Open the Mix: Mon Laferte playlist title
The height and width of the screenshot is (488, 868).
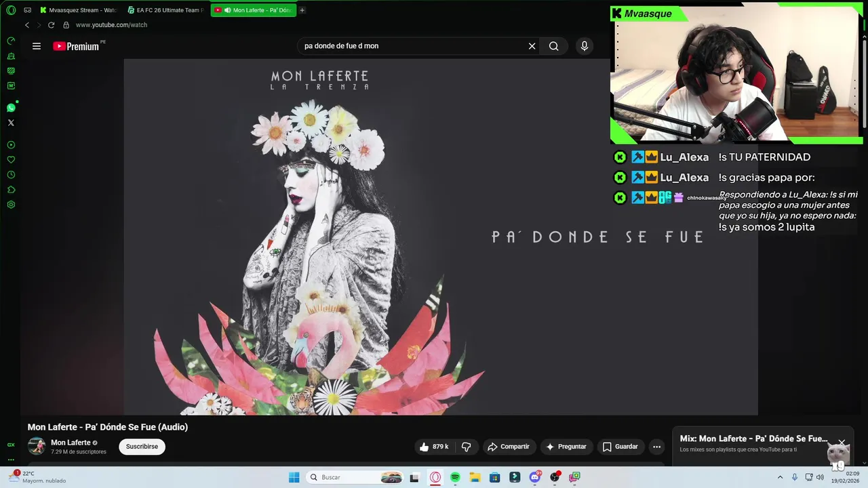(753, 439)
